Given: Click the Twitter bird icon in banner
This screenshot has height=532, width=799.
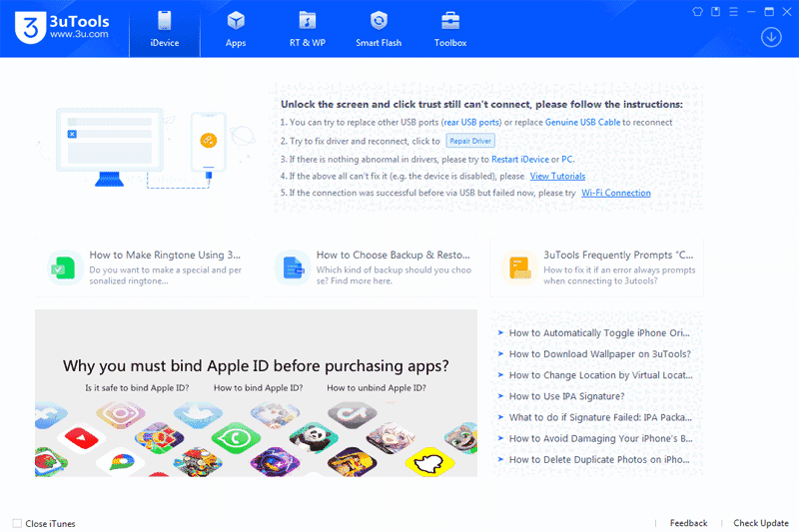Looking at the screenshot, I should [x=198, y=414].
